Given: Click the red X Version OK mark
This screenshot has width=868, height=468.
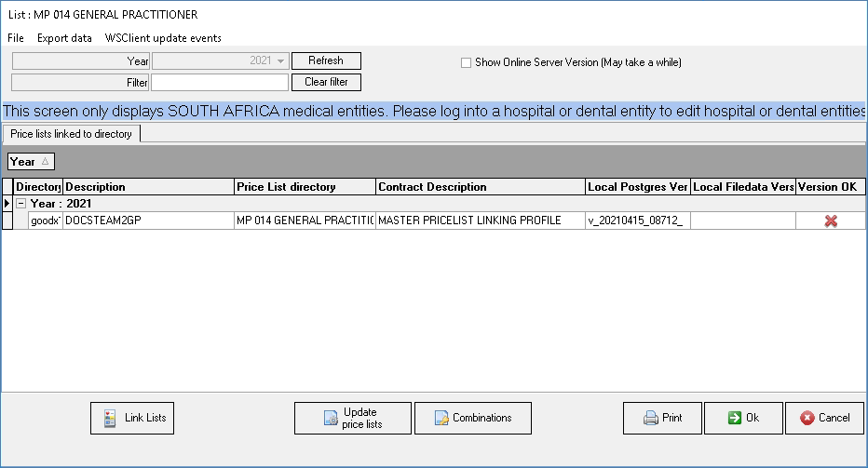Looking at the screenshot, I should pyautogui.click(x=831, y=221).
